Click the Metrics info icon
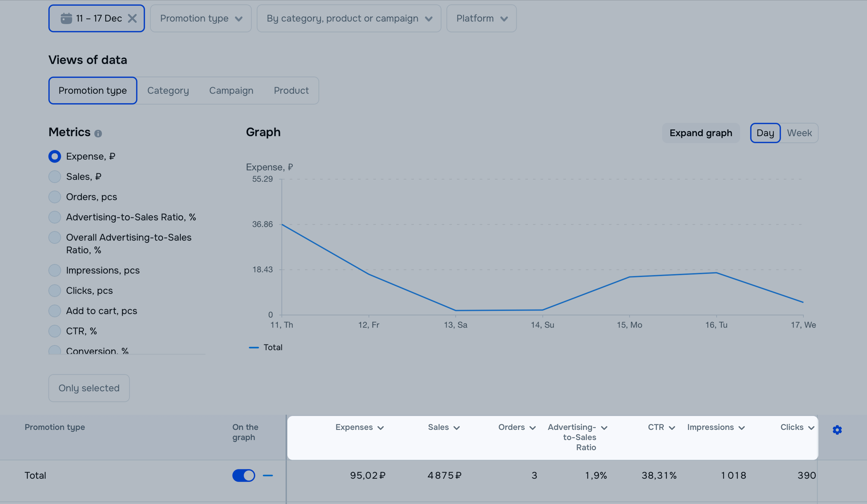This screenshot has width=867, height=504. point(98,133)
